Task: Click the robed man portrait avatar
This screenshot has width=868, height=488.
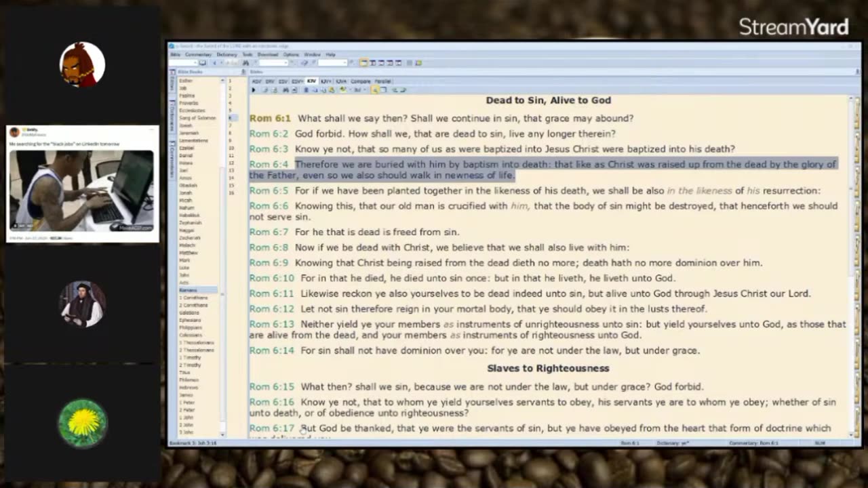Action: pyautogui.click(x=82, y=304)
